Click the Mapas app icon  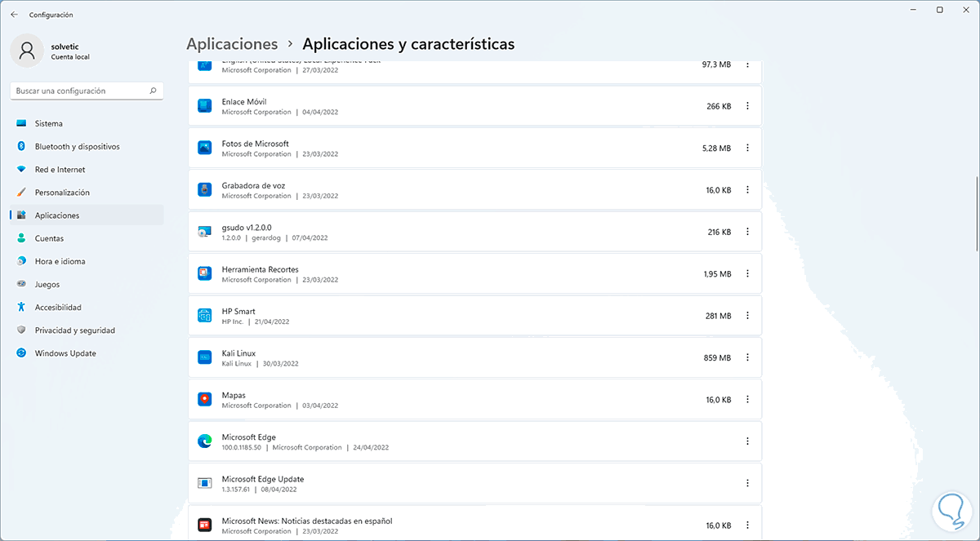205,400
